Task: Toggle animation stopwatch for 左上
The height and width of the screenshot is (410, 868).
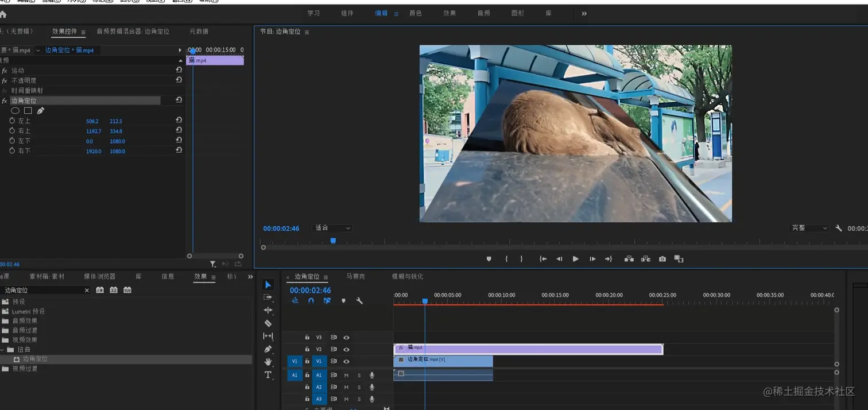Action: pos(12,121)
